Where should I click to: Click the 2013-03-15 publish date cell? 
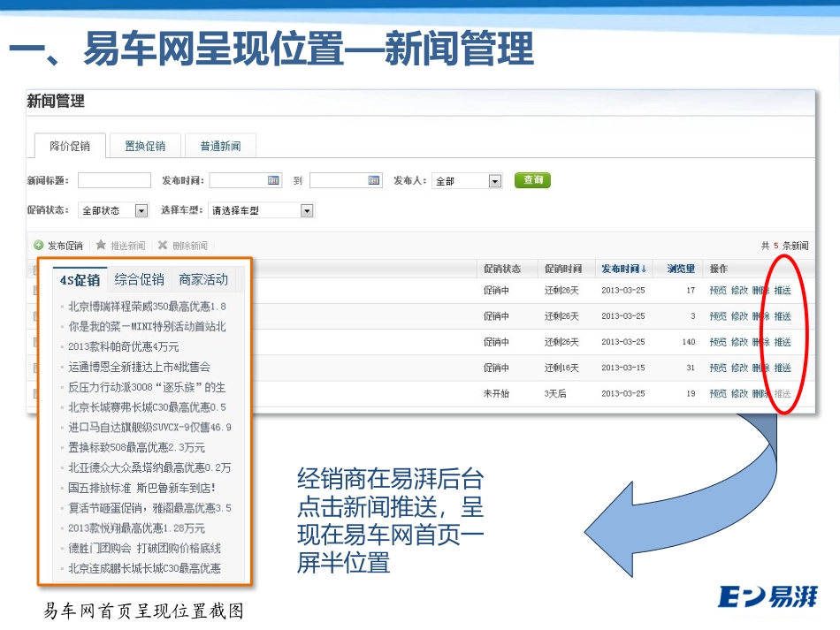(x=623, y=368)
